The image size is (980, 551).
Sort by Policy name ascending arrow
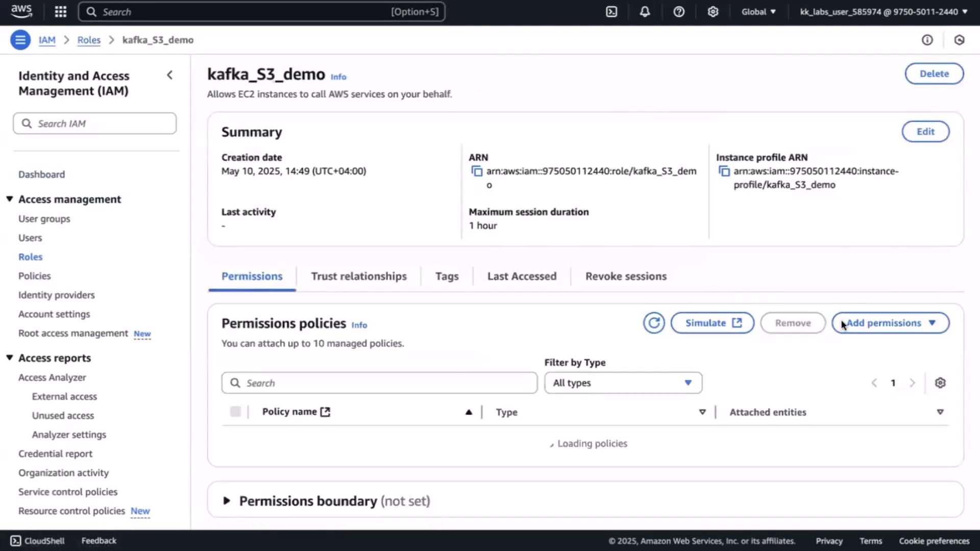469,412
